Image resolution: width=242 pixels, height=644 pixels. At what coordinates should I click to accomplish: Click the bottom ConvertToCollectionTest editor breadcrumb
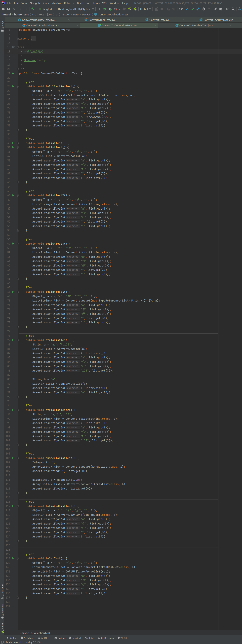click(35, 633)
